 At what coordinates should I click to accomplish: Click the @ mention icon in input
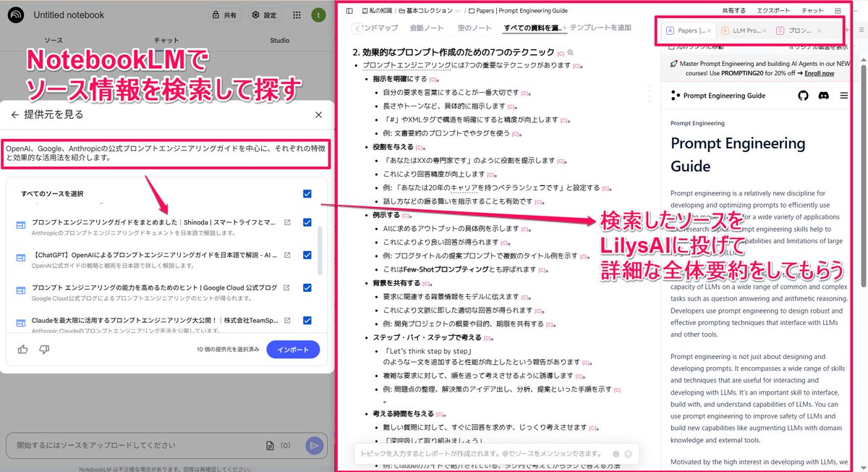tap(616, 454)
